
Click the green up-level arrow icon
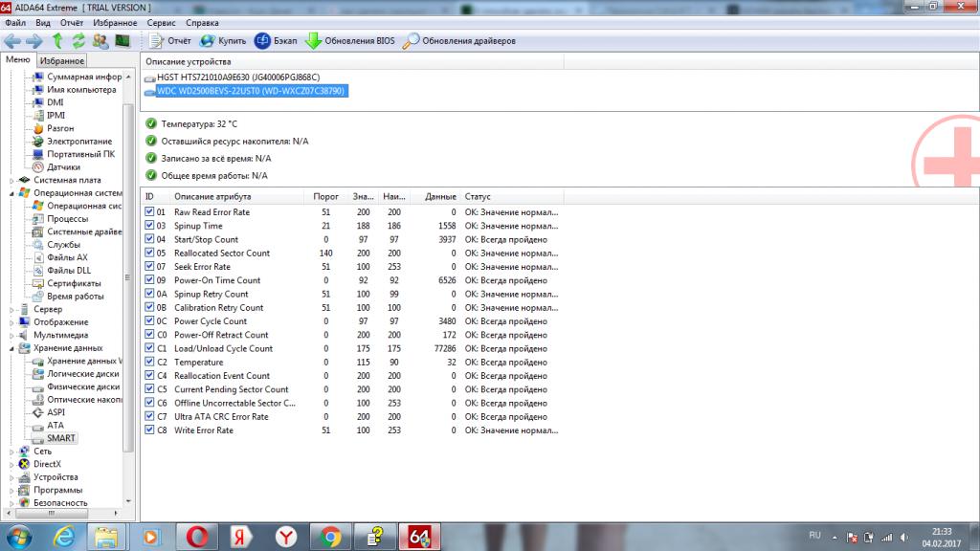pyautogui.click(x=57, y=41)
